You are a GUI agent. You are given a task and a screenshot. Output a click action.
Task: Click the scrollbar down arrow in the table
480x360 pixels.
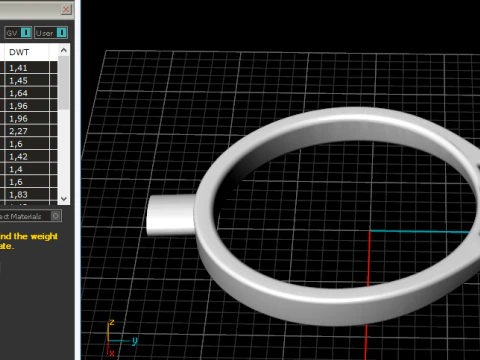tap(64, 199)
